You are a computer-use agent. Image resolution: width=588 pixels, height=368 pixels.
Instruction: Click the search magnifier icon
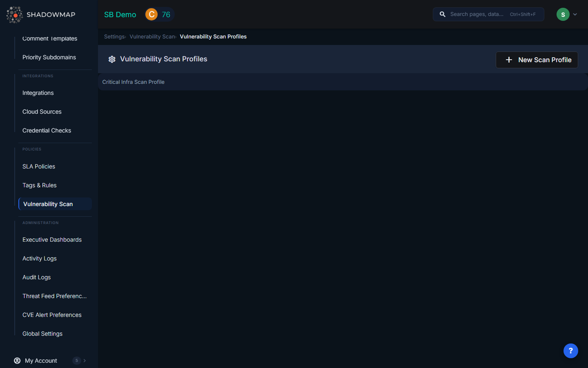pos(442,14)
